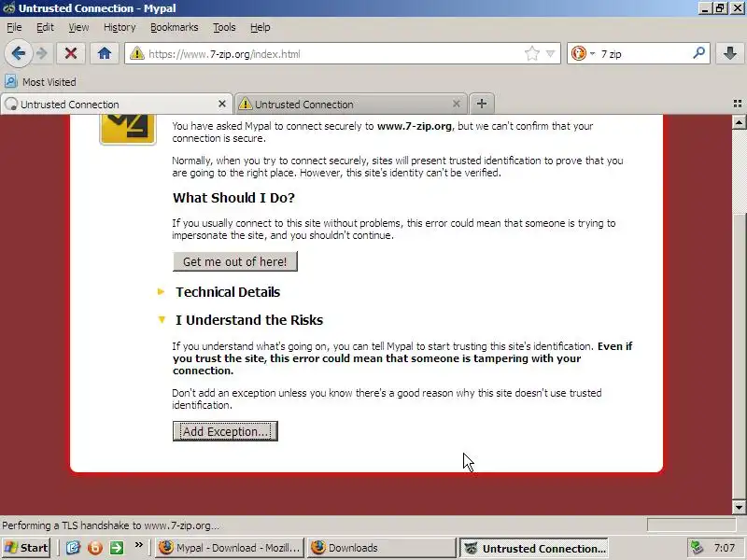Stop loading with the red X button
Viewport: 747px width, 560px height.
click(x=71, y=53)
